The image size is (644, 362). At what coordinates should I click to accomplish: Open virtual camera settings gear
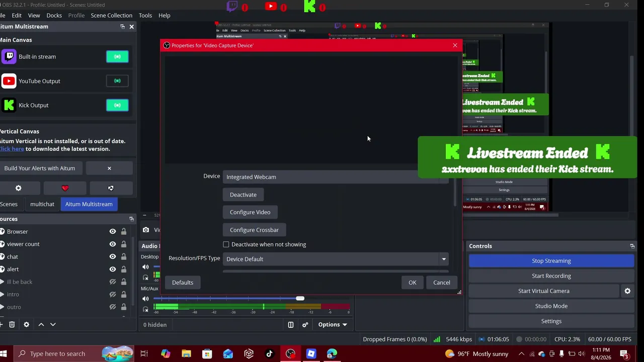pos(627,291)
